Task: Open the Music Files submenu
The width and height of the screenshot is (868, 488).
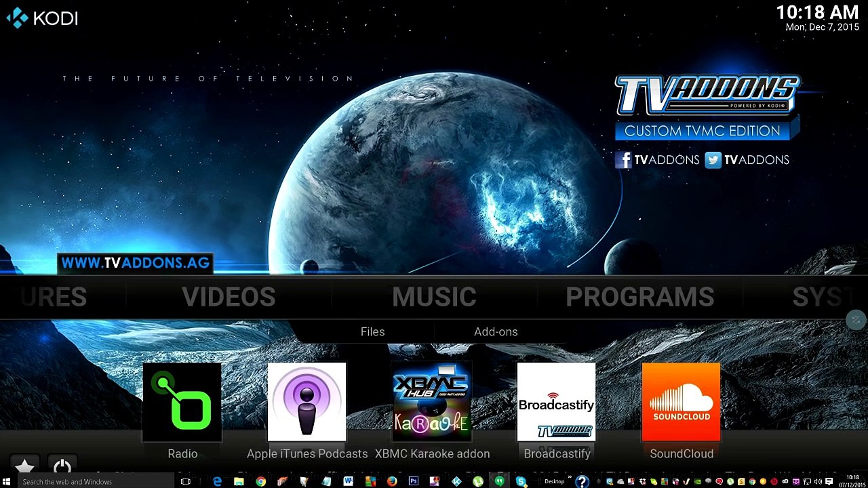Action: (x=372, y=331)
